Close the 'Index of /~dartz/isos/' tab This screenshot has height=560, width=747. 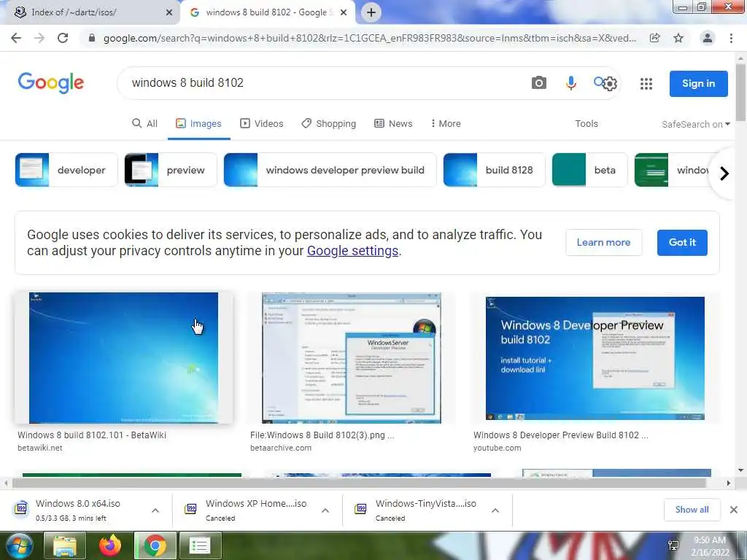tap(169, 12)
